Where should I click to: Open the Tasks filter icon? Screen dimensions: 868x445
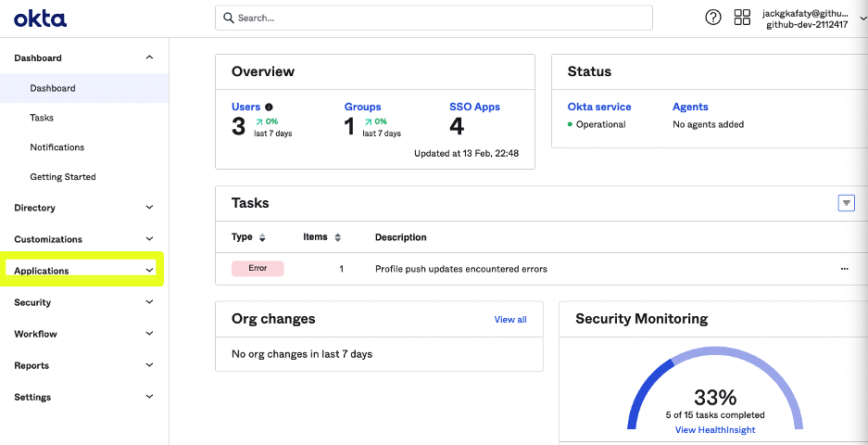pos(847,203)
